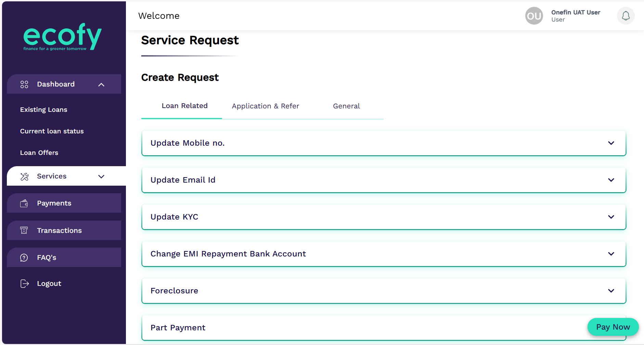Click the Dashboard grid icon
Image resolution: width=644 pixels, height=345 pixels.
click(x=24, y=84)
